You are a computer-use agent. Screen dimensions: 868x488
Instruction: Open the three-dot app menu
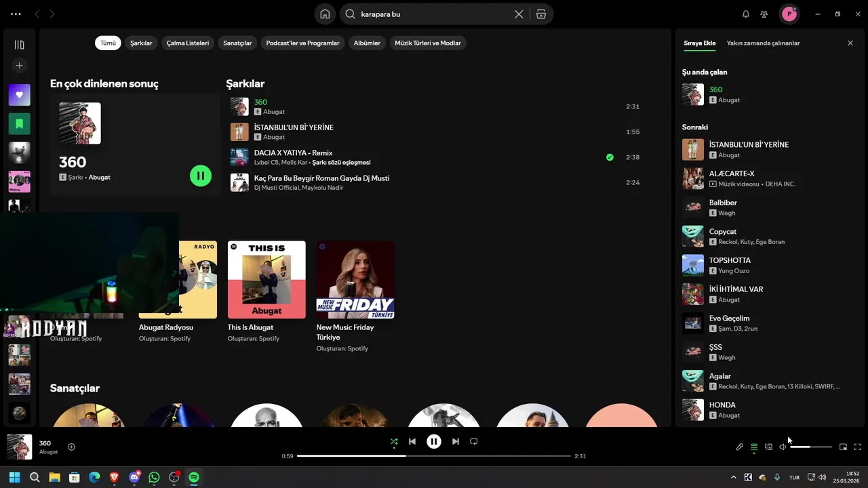16,14
